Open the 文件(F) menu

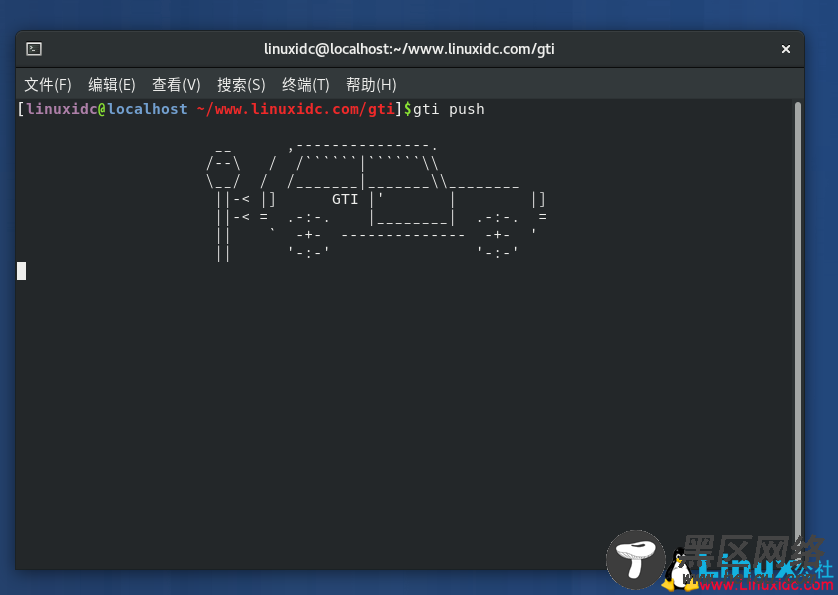[48, 84]
